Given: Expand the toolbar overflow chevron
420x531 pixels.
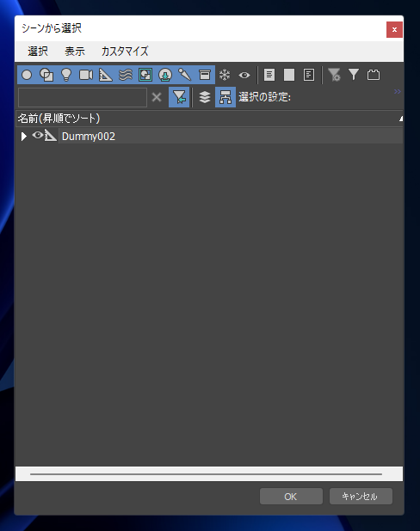Looking at the screenshot, I should 397,91.
